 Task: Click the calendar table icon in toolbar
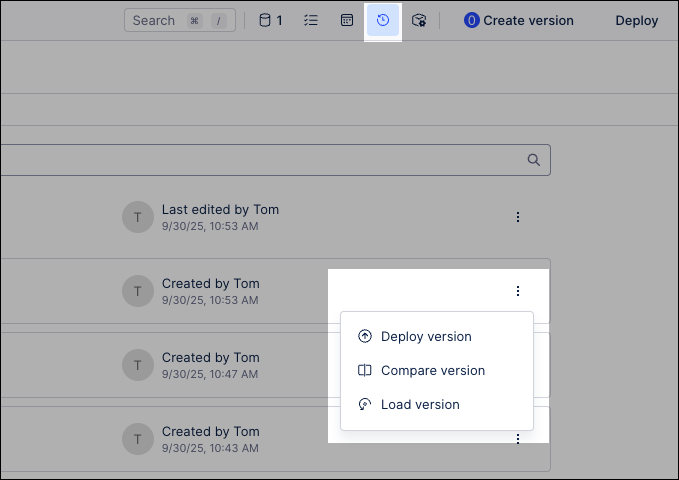pos(347,20)
